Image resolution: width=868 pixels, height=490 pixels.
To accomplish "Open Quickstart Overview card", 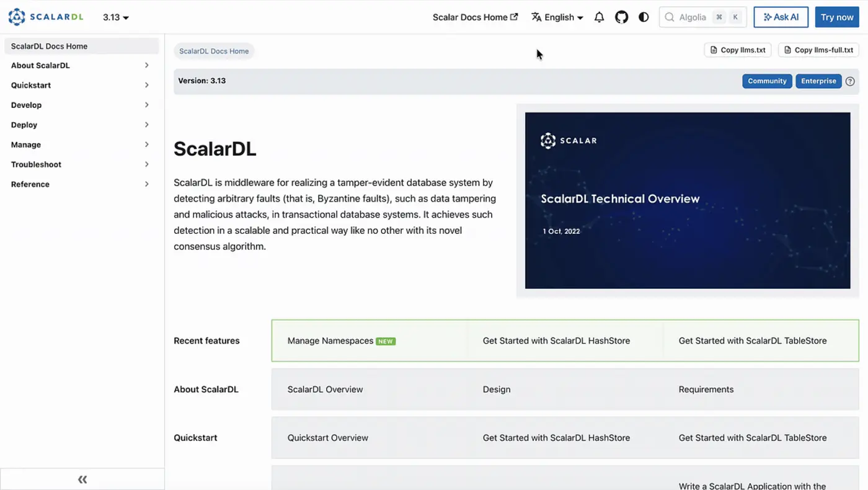I will click(x=369, y=438).
